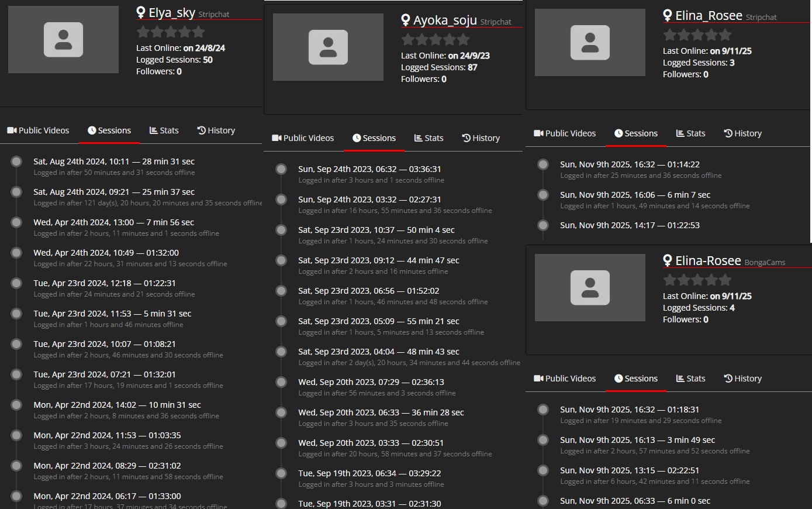The width and height of the screenshot is (812, 509).
Task: Switch to Stats tab for BongaCams Elina-Rosee
Action: tap(691, 379)
